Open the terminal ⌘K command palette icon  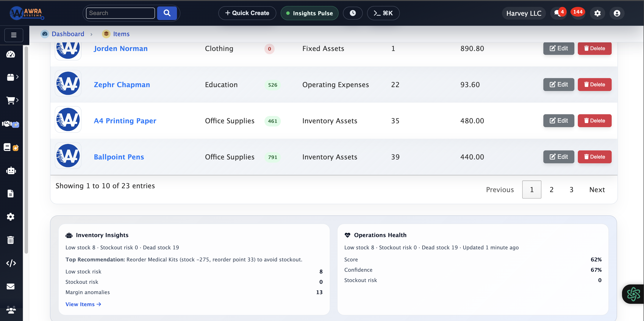[383, 13]
